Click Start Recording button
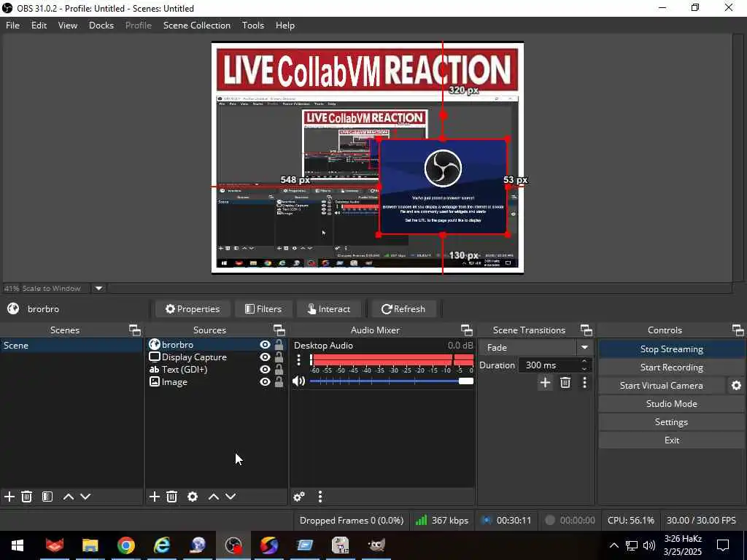 click(x=671, y=367)
